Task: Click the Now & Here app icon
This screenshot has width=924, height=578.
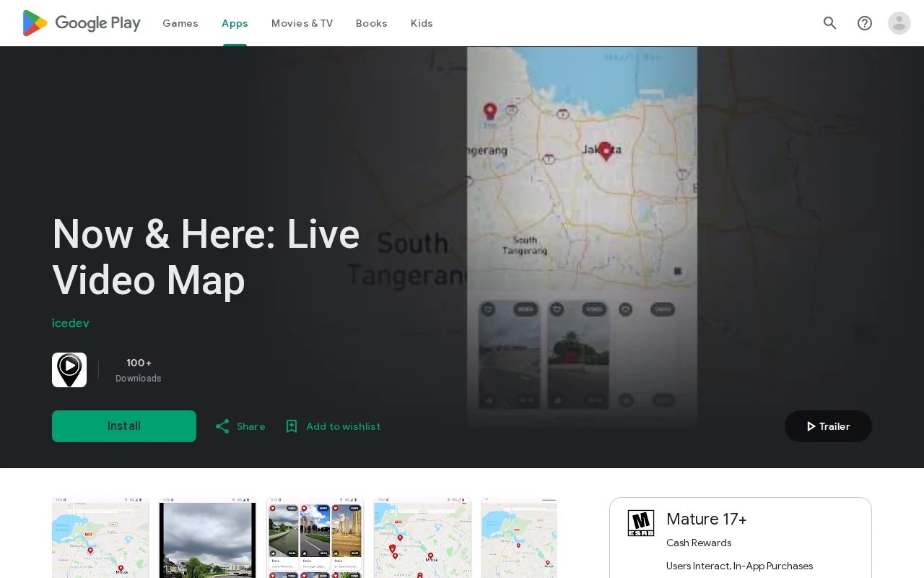Action: 69,370
